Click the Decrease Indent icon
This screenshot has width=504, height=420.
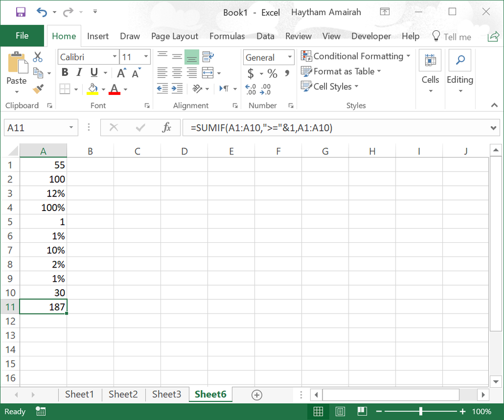(162, 88)
